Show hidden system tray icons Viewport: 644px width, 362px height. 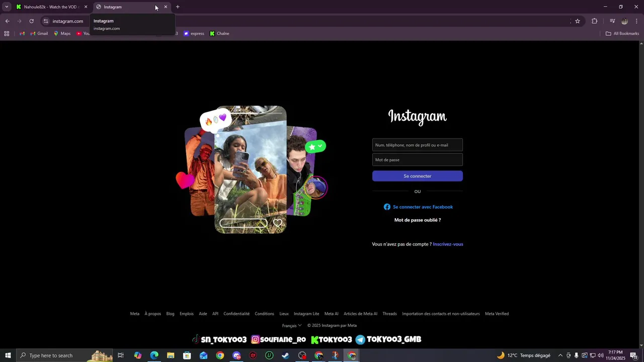(x=560, y=355)
